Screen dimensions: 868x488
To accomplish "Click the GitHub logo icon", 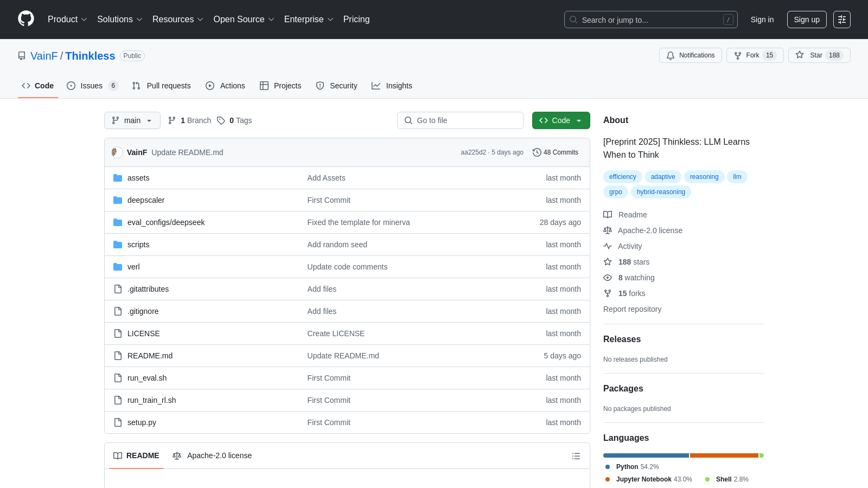I will pos(25,19).
